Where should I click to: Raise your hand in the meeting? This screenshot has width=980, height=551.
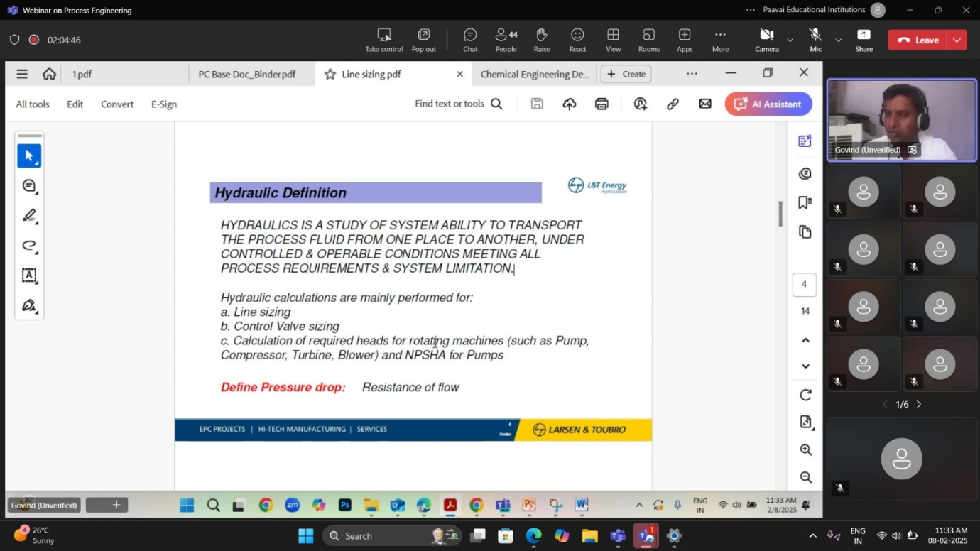point(541,40)
